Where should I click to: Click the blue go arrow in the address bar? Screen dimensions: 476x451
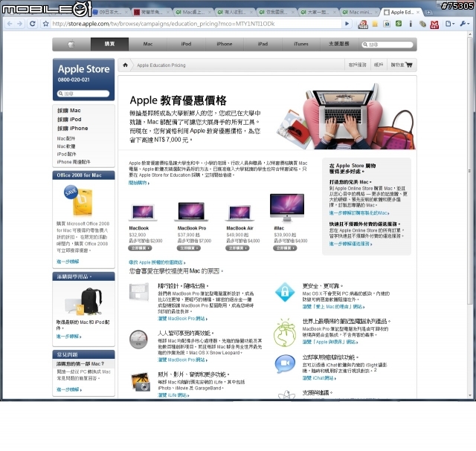347,24
